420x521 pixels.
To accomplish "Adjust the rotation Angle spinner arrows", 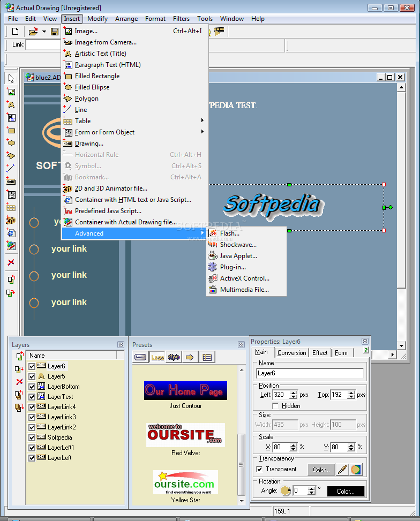I will coord(311,490).
